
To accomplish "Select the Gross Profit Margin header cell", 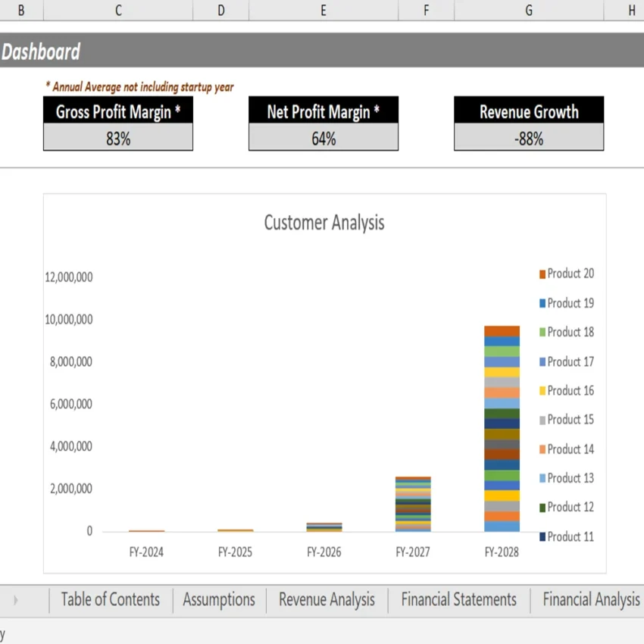I will (117, 111).
